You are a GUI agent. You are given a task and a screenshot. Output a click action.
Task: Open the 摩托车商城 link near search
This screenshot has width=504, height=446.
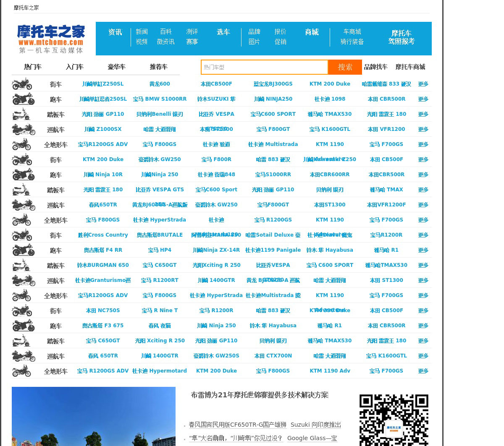click(410, 67)
